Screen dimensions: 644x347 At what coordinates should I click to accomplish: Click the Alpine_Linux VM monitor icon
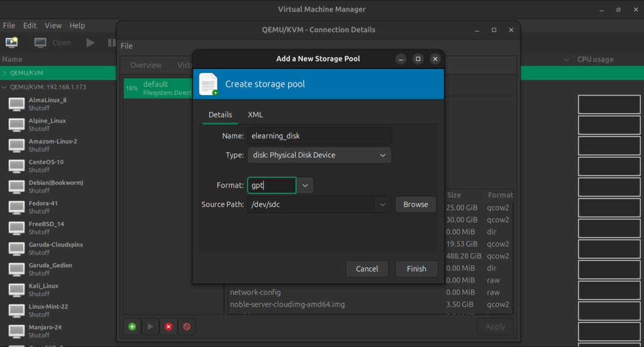coord(16,125)
